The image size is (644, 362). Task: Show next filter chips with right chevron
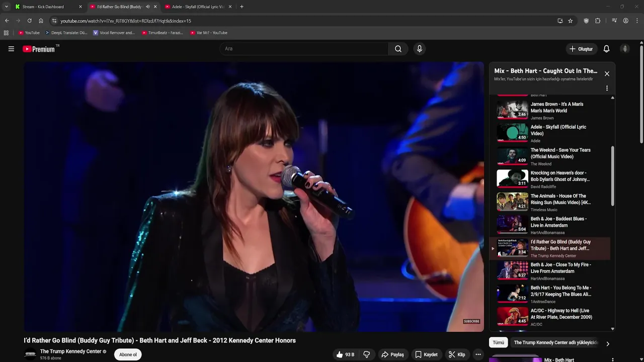[x=607, y=343]
